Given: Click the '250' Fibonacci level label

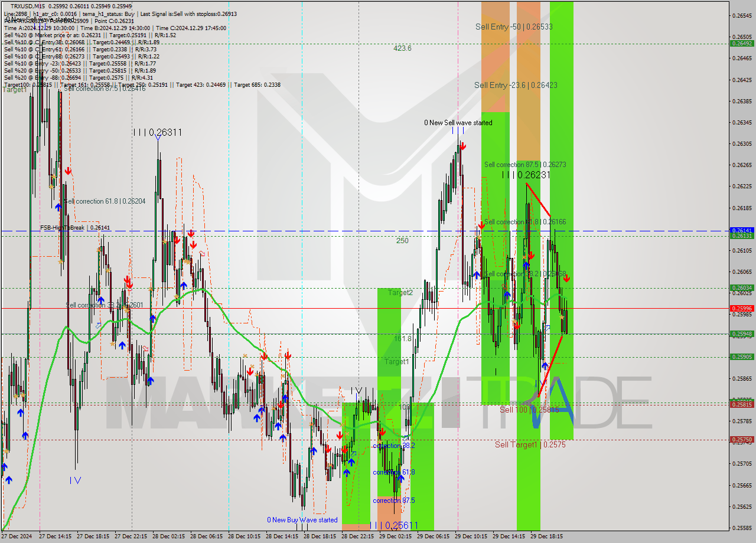Looking at the screenshot, I should pos(402,241).
